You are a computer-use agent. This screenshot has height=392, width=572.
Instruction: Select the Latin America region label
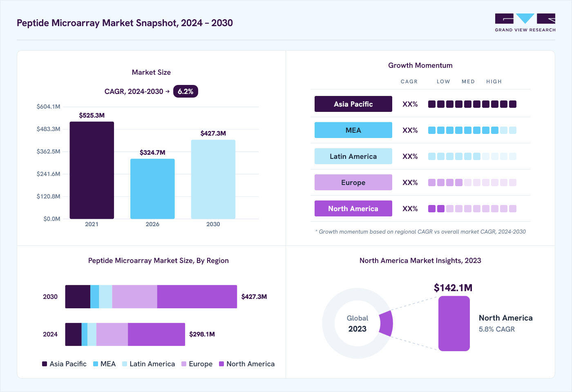point(353,156)
